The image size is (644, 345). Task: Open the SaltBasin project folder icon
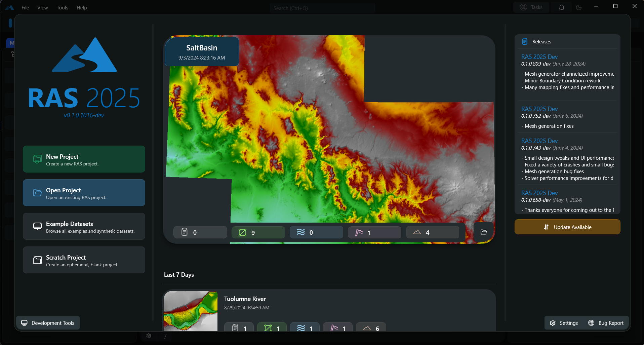click(483, 232)
